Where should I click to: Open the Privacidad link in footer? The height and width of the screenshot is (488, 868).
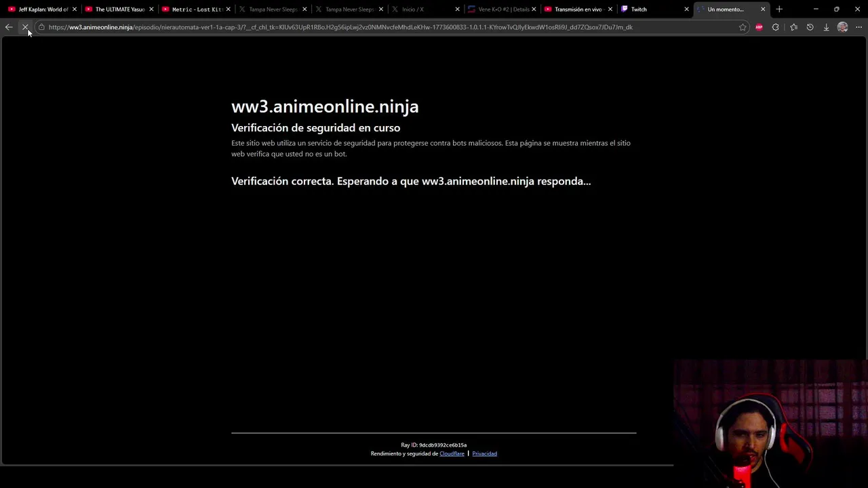484,453
